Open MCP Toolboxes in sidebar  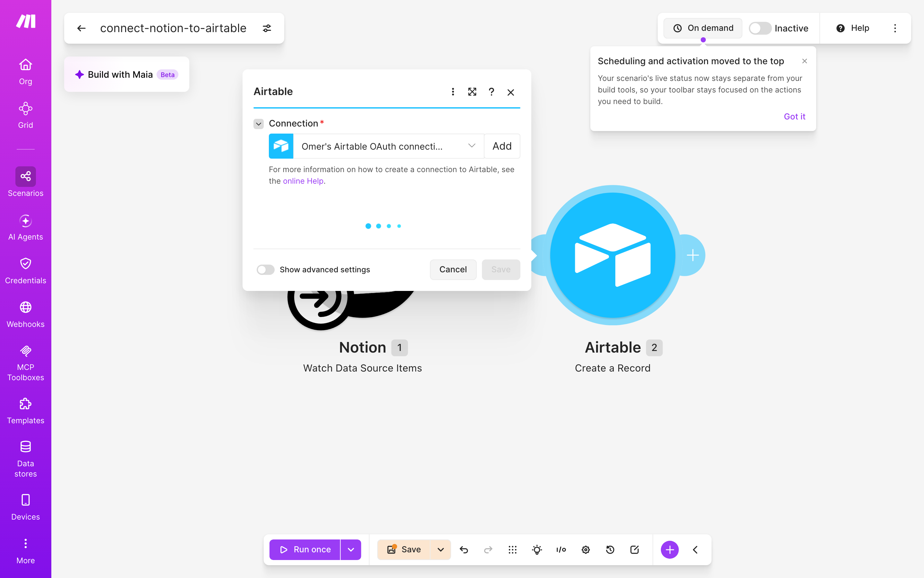pyautogui.click(x=26, y=363)
